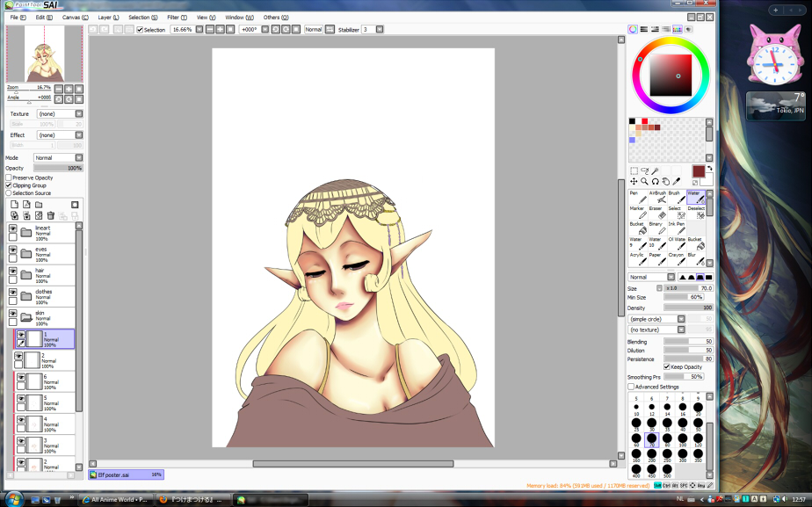Select the Eraser tool
The width and height of the screenshot is (812, 507).
point(656,214)
